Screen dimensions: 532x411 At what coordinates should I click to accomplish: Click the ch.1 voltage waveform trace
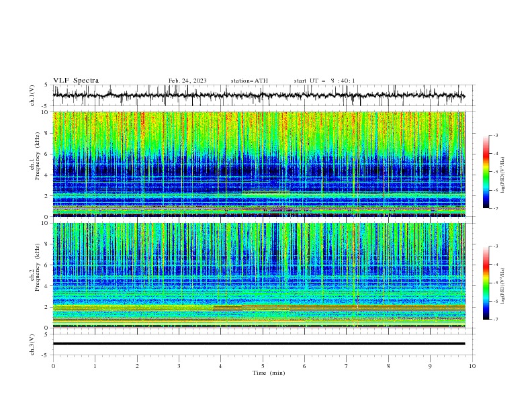[x=259, y=95]
